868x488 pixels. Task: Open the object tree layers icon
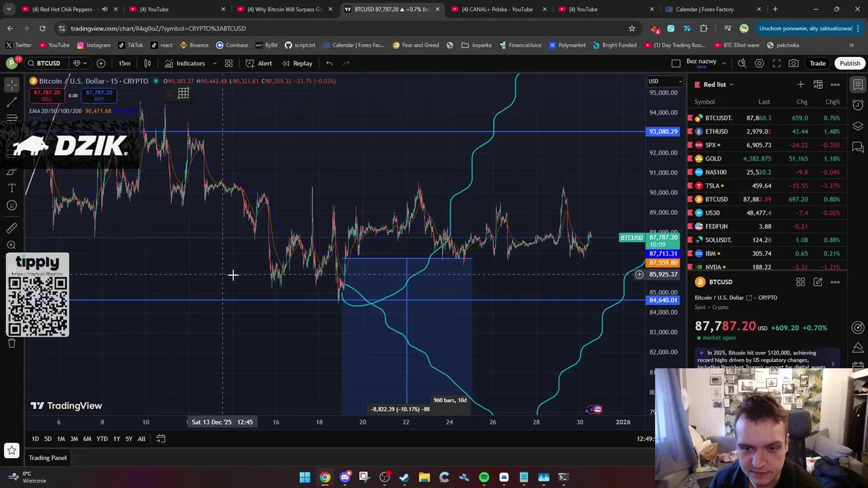coord(858,126)
